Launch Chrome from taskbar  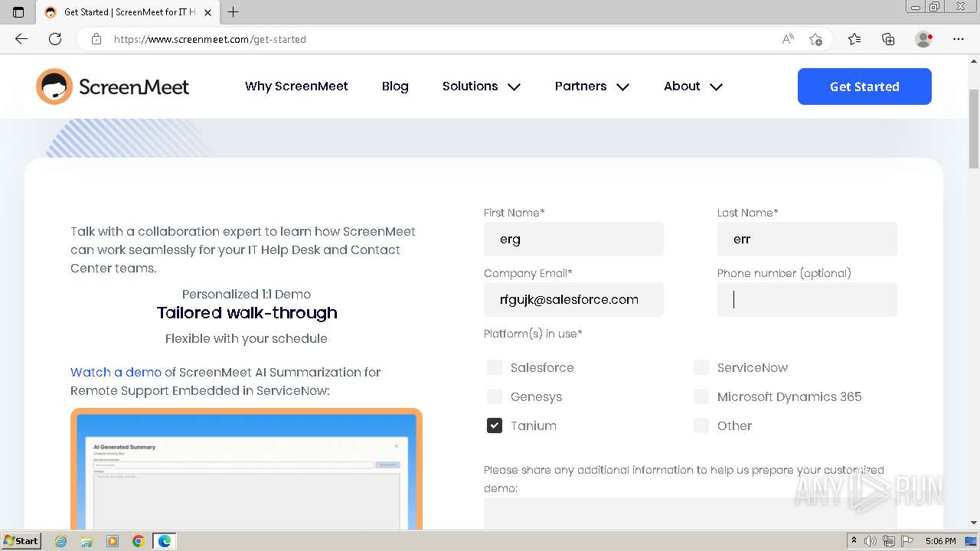click(x=139, y=541)
